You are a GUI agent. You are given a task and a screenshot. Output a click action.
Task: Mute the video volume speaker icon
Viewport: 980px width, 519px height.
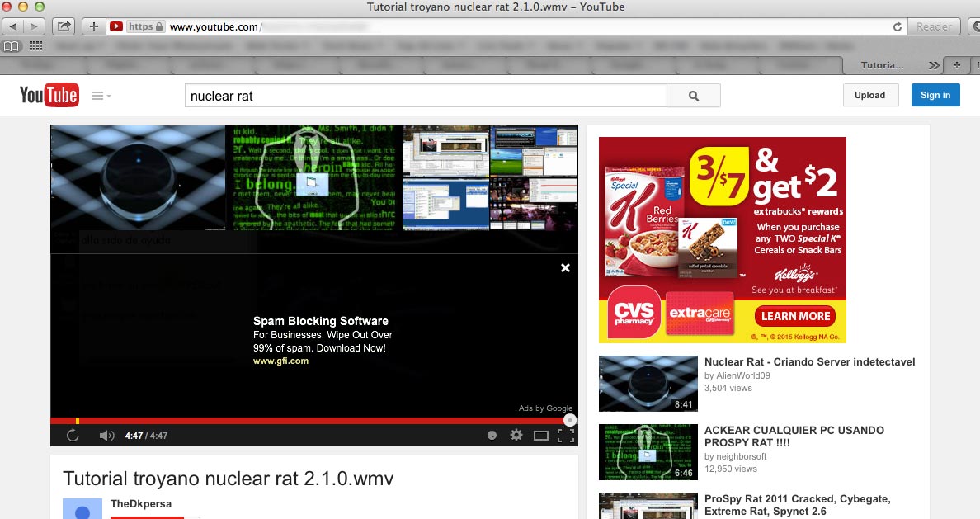pos(106,435)
